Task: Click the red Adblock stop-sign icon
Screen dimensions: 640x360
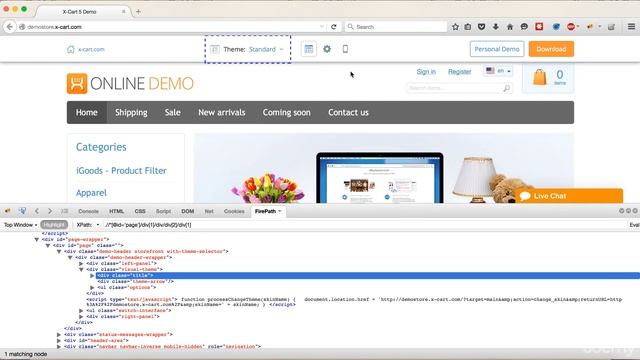Action: click(x=571, y=27)
